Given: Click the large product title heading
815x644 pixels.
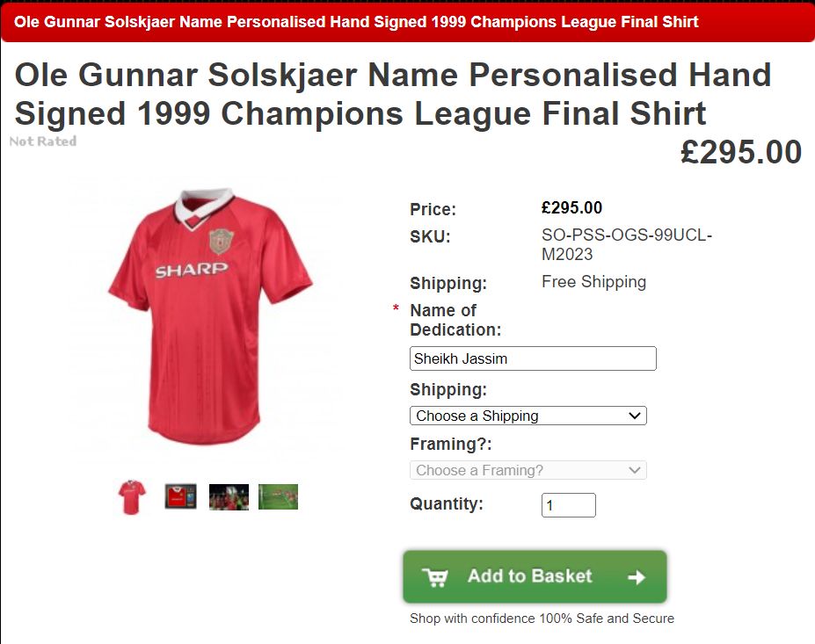Looking at the screenshot, I should tap(393, 94).
